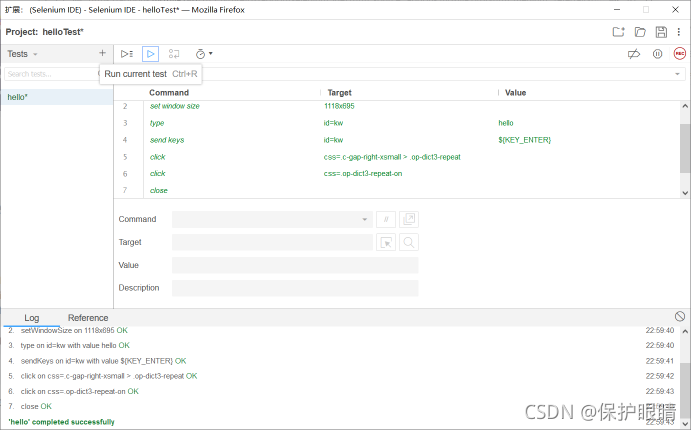Click the select target in page icon
Image resolution: width=691 pixels, height=430 pixels.
386,242
